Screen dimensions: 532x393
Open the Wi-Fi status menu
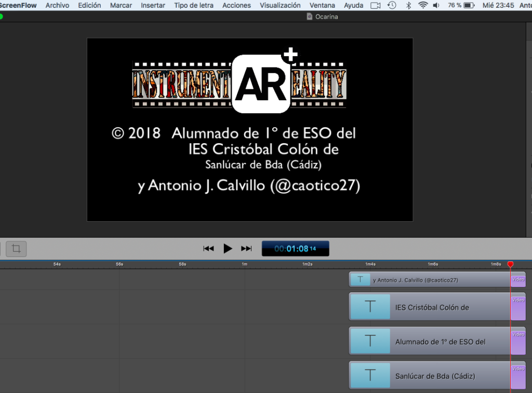click(423, 5)
